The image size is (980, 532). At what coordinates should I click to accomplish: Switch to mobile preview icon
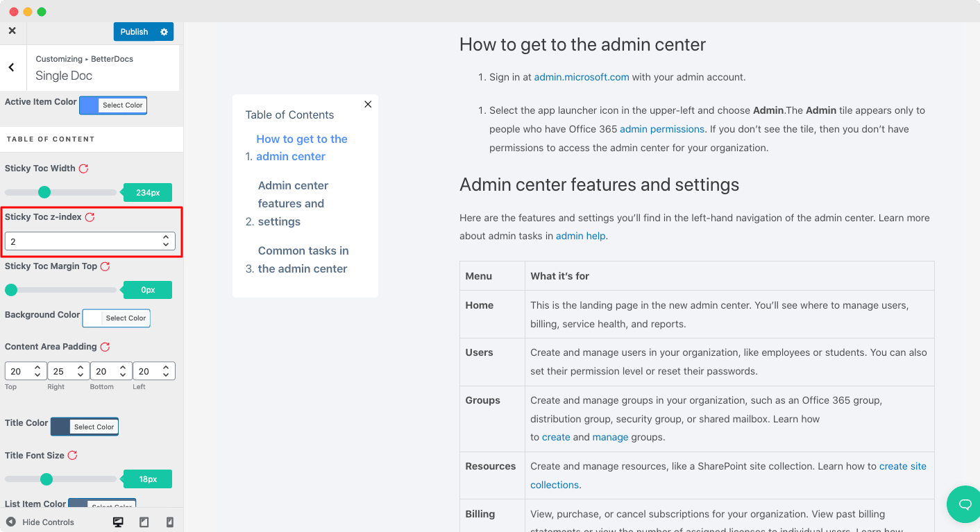click(169, 522)
